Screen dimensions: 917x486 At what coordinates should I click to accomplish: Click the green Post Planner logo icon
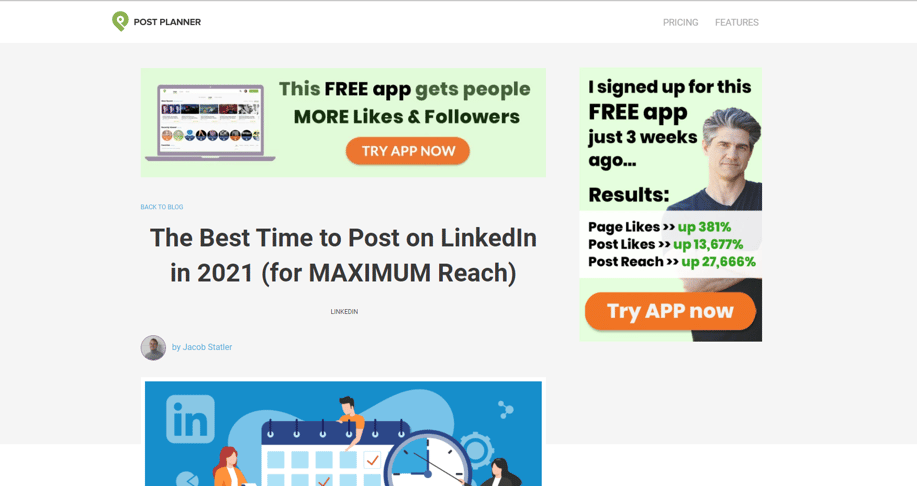pos(120,21)
